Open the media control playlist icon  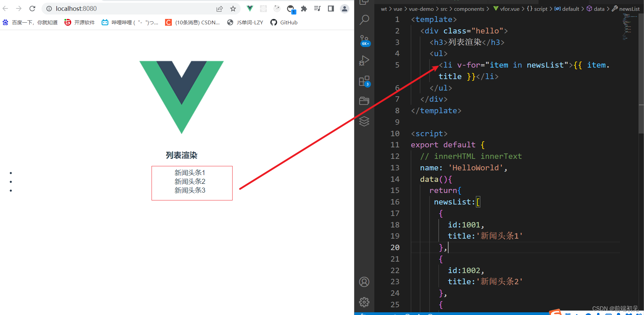click(317, 8)
